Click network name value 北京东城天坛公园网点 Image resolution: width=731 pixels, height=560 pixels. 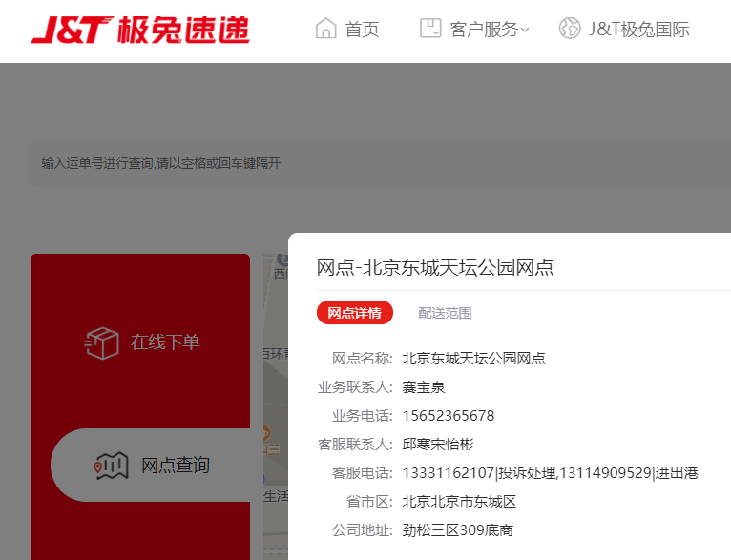pyautogui.click(x=473, y=359)
